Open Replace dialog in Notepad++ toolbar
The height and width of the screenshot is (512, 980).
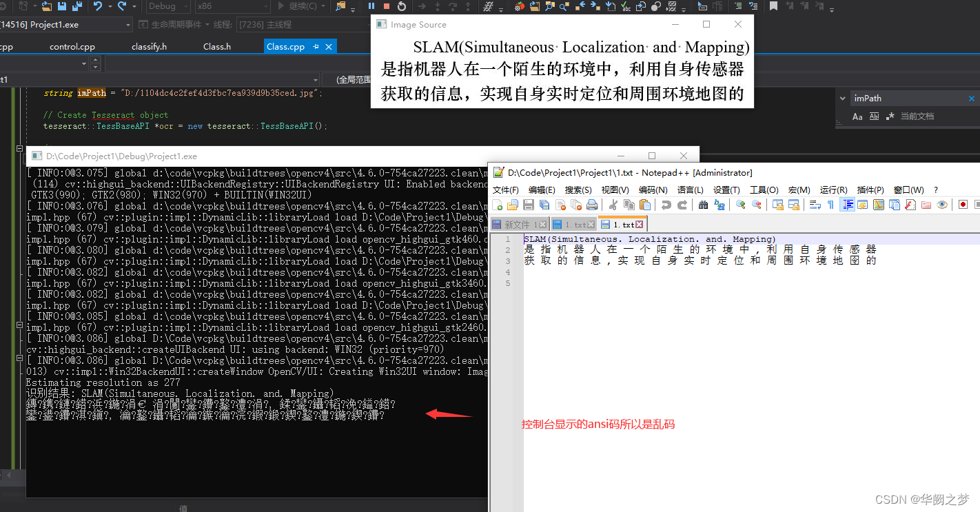[x=719, y=205]
